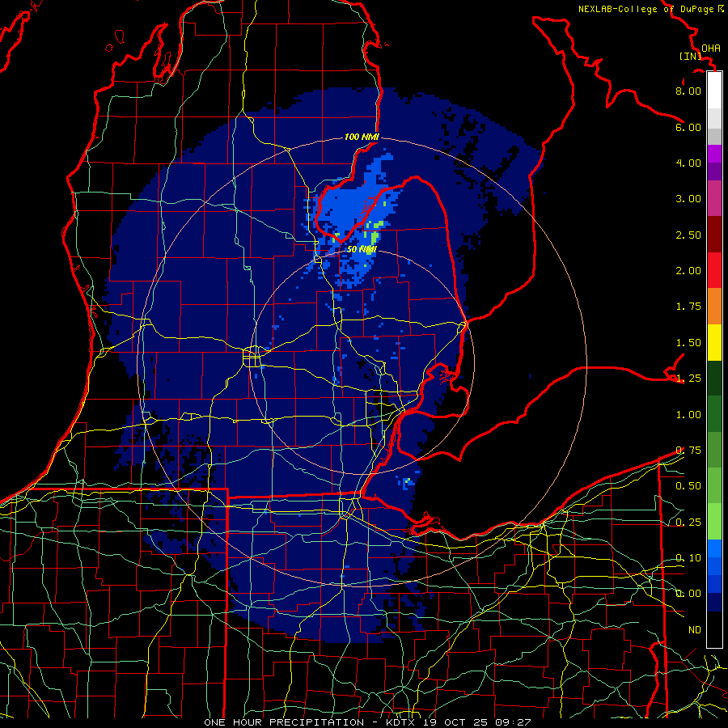The image size is (728, 728).
Task: Pick the dark green legend swatch beside 1.25
Action: pyautogui.click(x=714, y=378)
